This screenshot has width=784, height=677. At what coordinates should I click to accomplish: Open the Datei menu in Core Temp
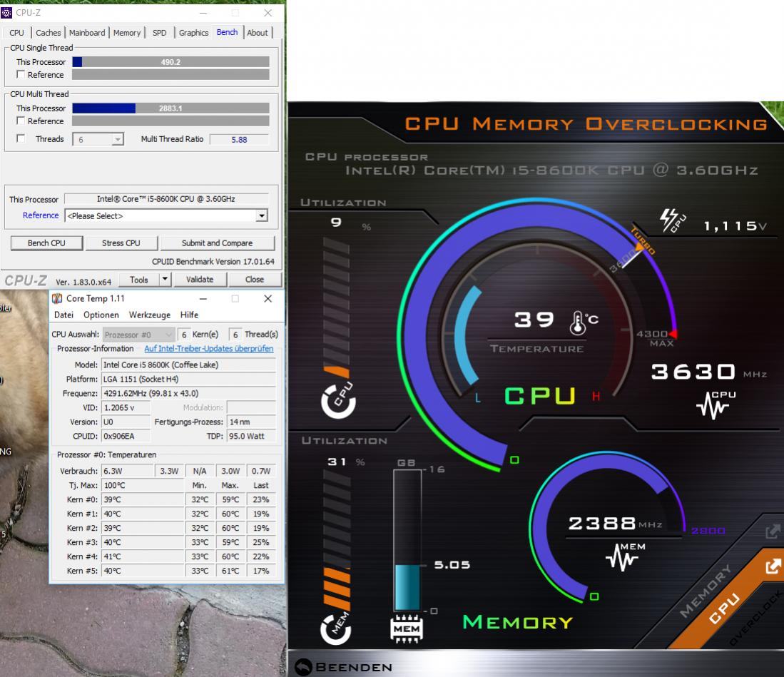point(63,315)
